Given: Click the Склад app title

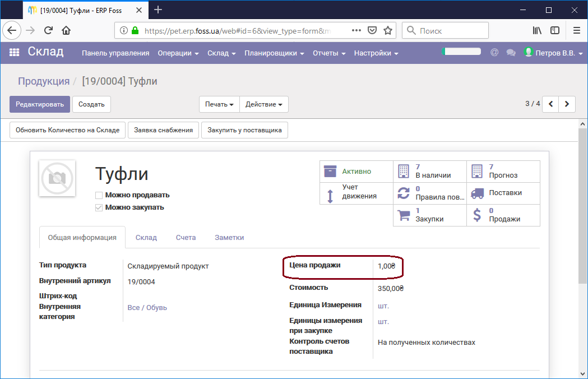Looking at the screenshot, I should pyautogui.click(x=45, y=52).
